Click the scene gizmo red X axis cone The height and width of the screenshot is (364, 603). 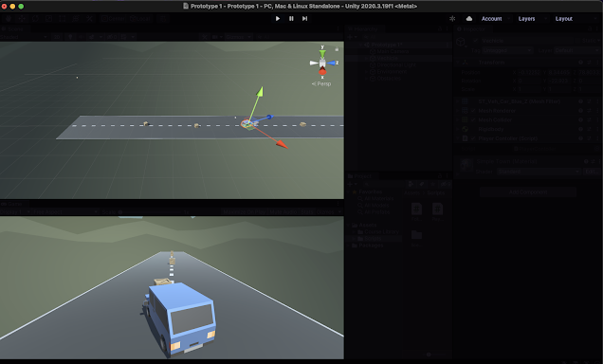pos(322,72)
